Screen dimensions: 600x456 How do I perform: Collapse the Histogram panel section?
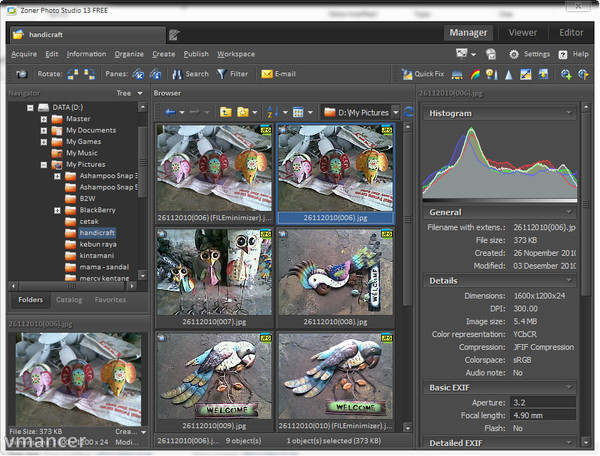click(569, 113)
